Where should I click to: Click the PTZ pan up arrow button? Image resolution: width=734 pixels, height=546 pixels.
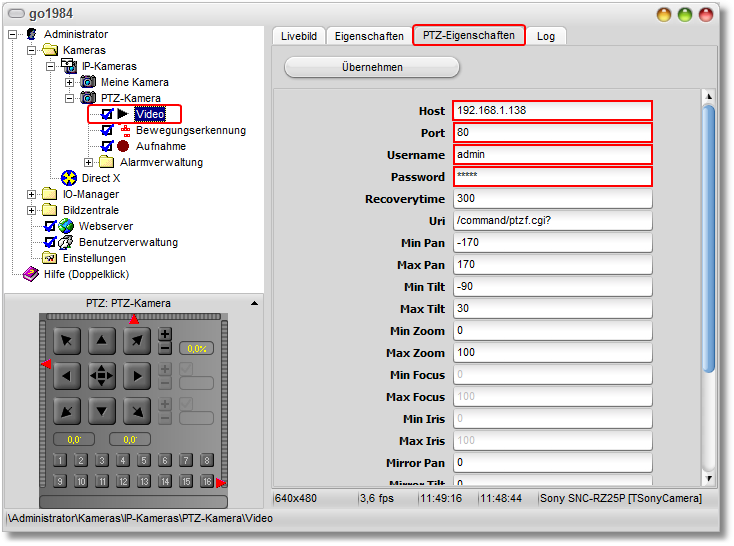click(x=102, y=342)
